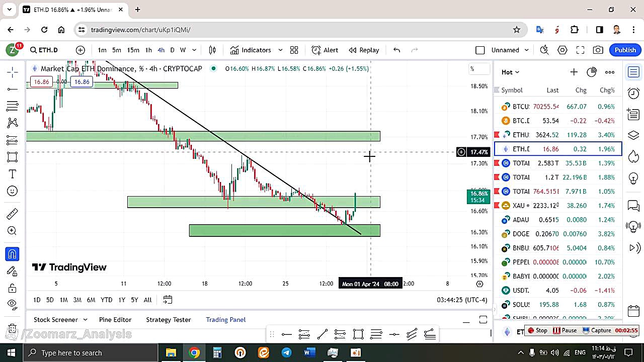Viewport: 644px width, 362px height.
Task: Open the forecasting and measurement tools
Action: 13,140
